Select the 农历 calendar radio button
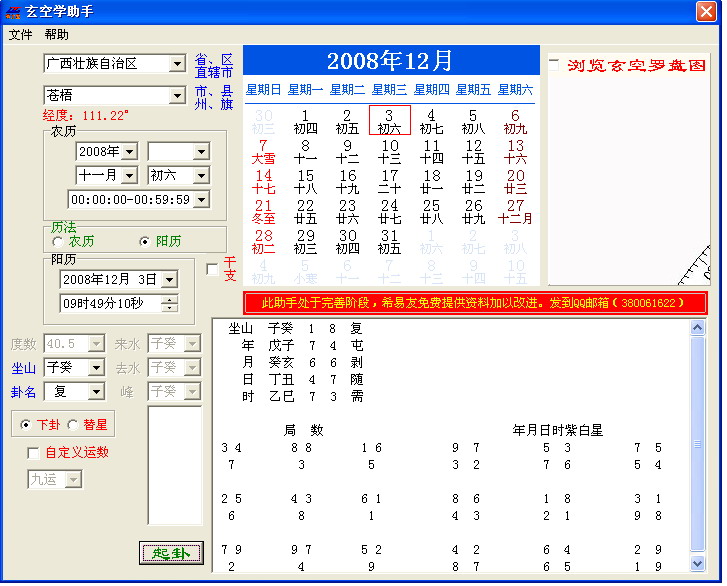727x586 pixels. coord(57,242)
